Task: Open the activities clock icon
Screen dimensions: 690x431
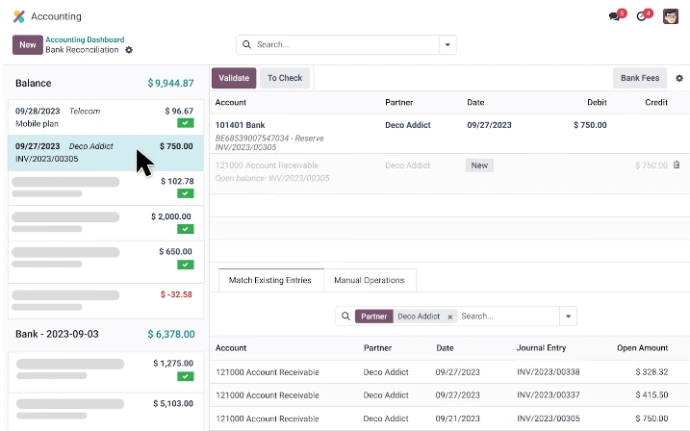Action: 643,17
